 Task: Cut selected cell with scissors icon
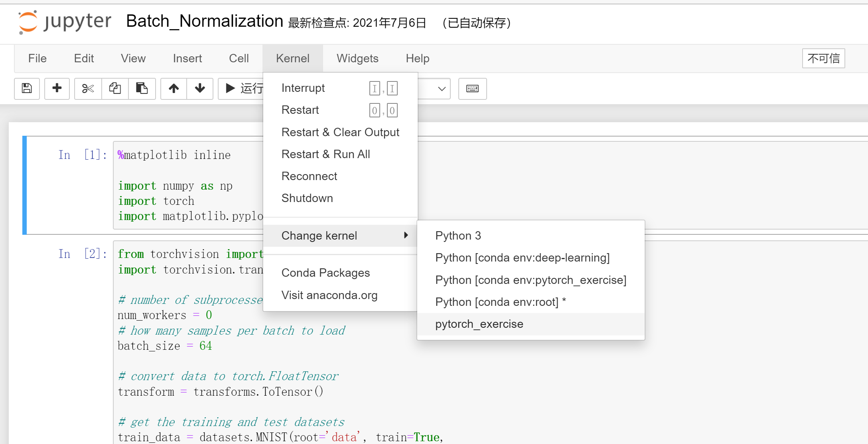coord(88,88)
